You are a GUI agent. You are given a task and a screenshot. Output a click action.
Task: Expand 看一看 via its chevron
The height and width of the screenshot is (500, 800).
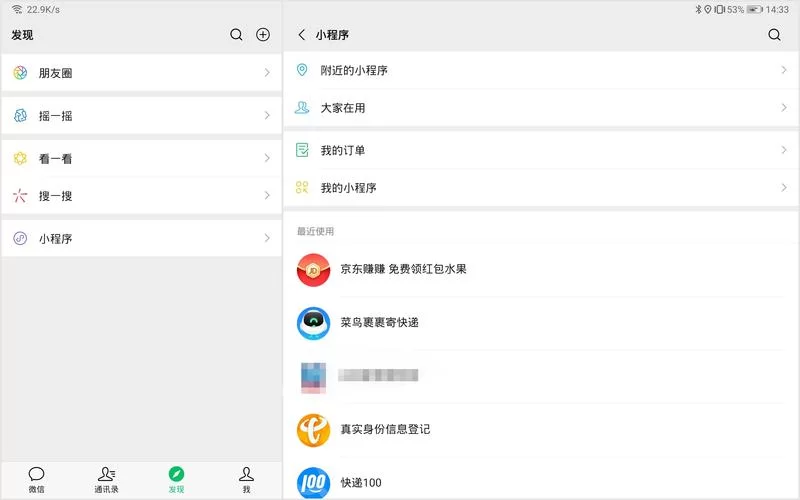pos(267,158)
